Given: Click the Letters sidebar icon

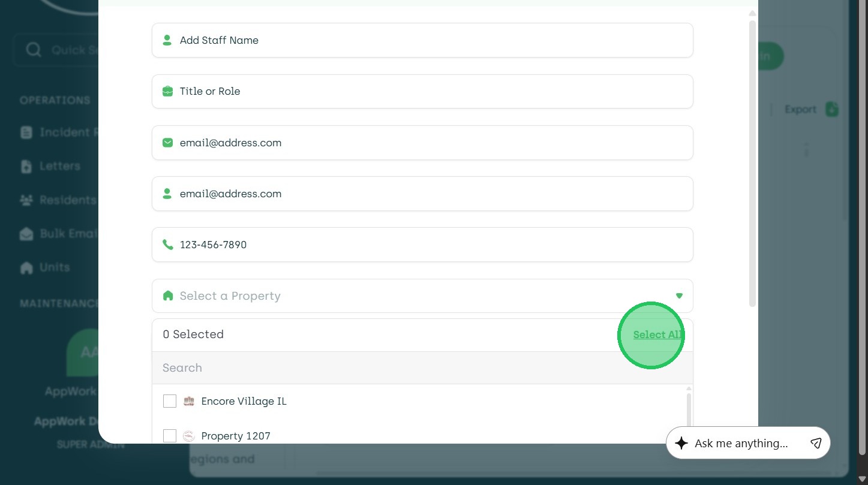Looking at the screenshot, I should 26,166.
